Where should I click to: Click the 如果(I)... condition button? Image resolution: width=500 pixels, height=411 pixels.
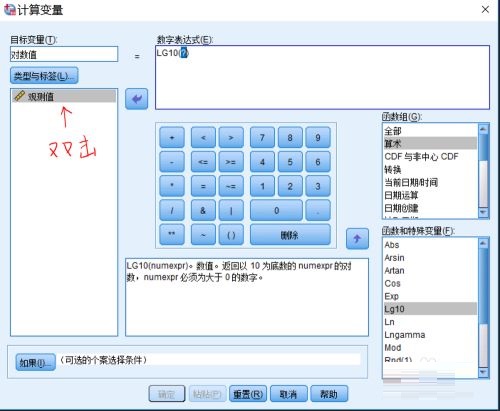[x=35, y=362]
